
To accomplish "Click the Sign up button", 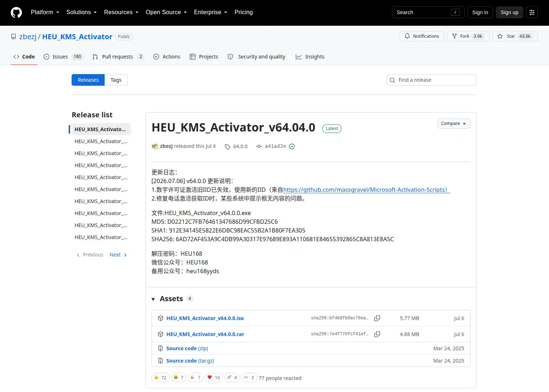I will tap(509, 12).
